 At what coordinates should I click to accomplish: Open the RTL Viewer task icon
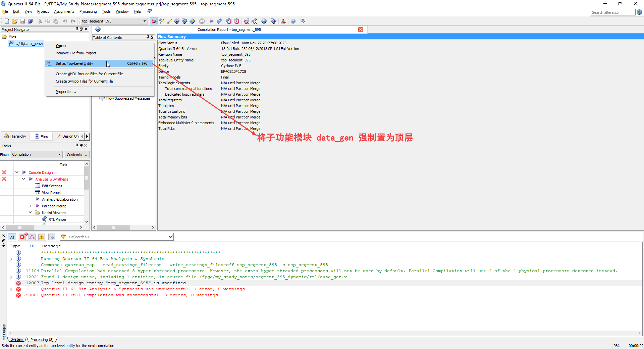point(44,219)
